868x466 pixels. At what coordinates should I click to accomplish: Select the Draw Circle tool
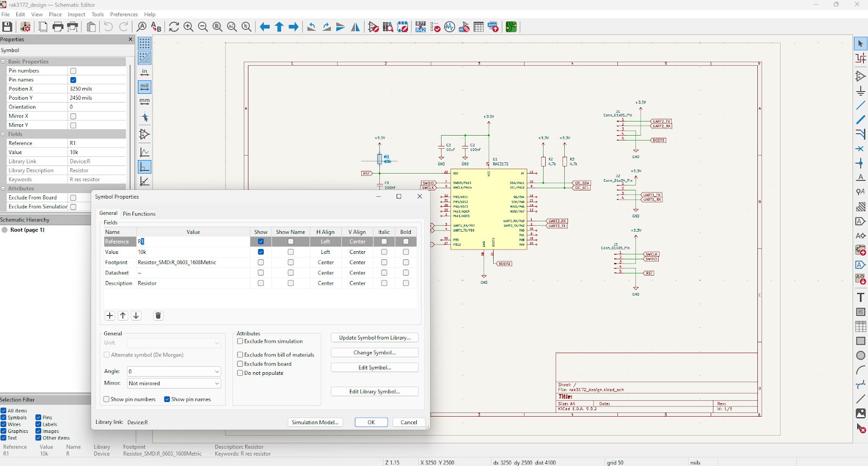point(860,355)
